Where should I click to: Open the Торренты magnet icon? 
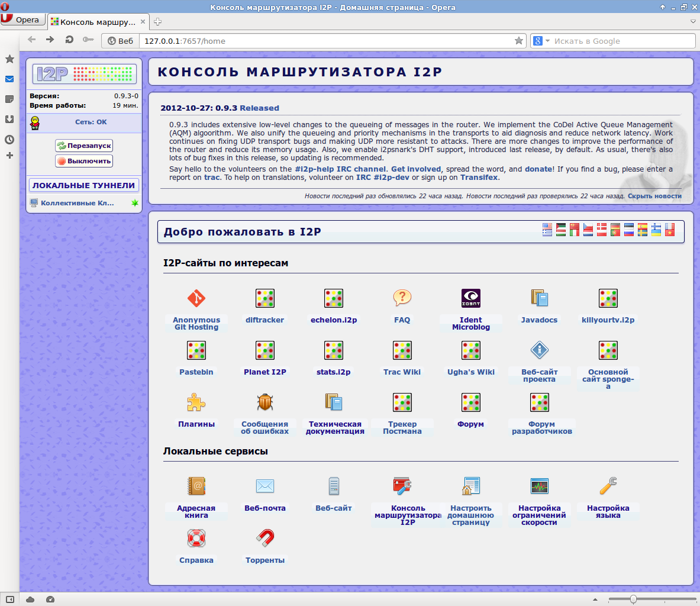(x=264, y=538)
